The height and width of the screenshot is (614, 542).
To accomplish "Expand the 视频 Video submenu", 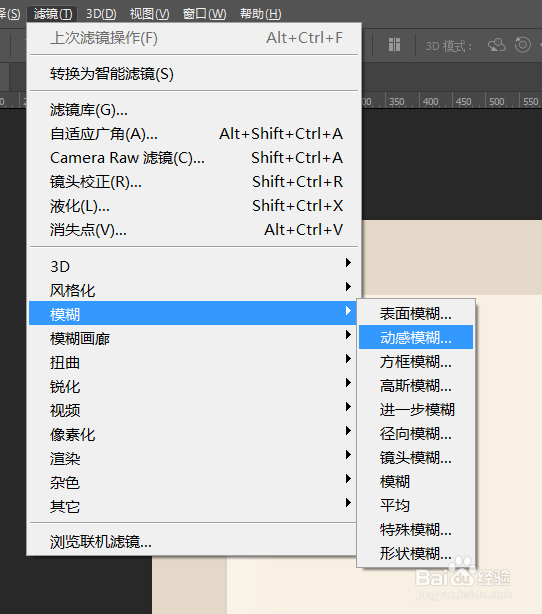I will click(193, 410).
